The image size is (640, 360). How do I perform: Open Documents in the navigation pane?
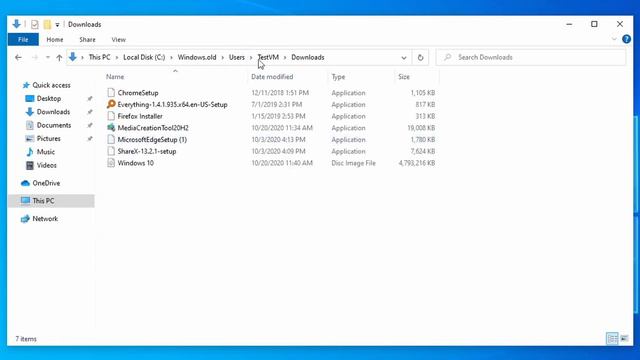pos(53,125)
